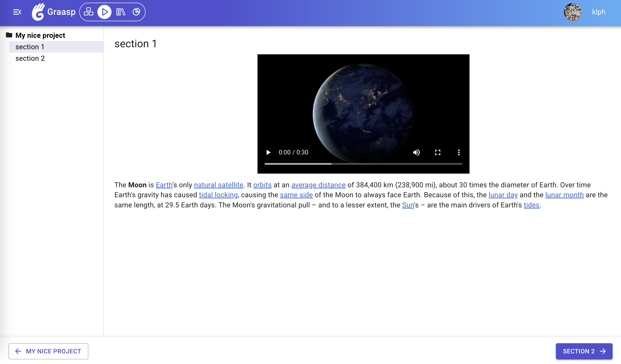
Task: Open the klph user menu
Action: point(598,12)
